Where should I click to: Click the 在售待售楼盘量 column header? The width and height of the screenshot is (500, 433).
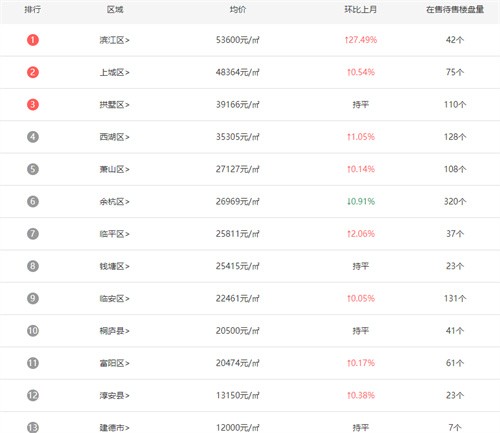point(455,10)
